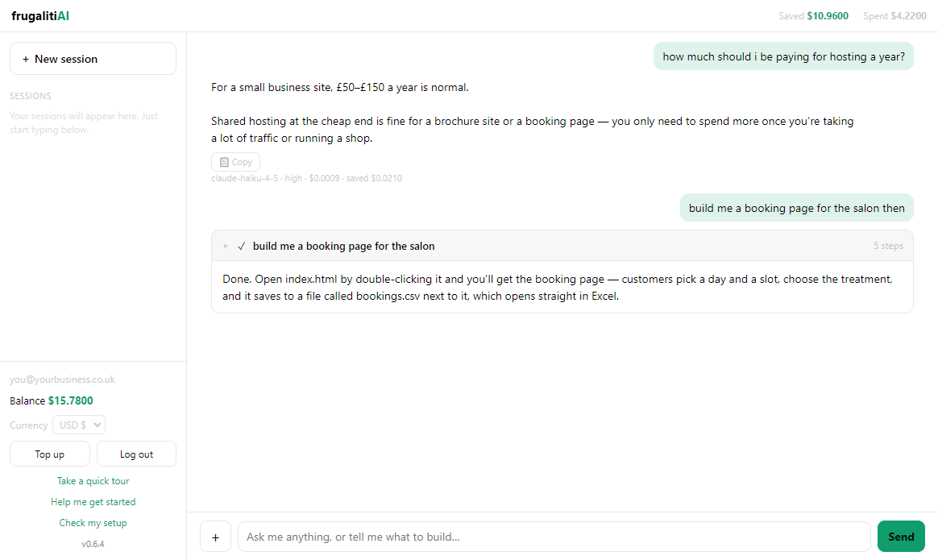The width and height of the screenshot is (938, 560).
Task: Click the 5 steps label
Action: point(888,246)
